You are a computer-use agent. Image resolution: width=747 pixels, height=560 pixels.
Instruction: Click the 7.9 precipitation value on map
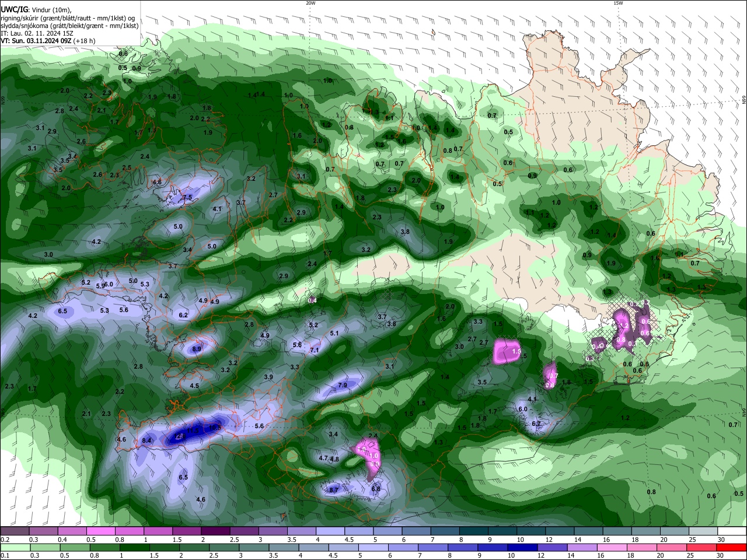[x=343, y=385]
